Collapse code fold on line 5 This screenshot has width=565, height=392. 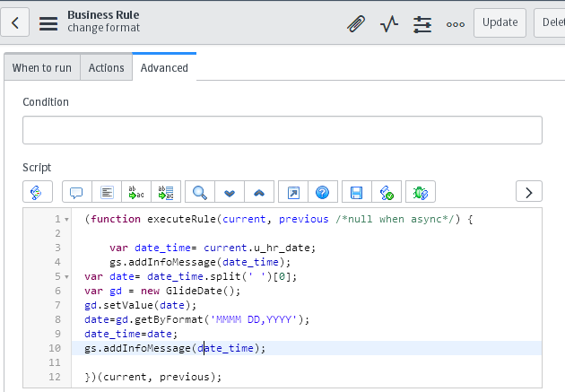66,276
